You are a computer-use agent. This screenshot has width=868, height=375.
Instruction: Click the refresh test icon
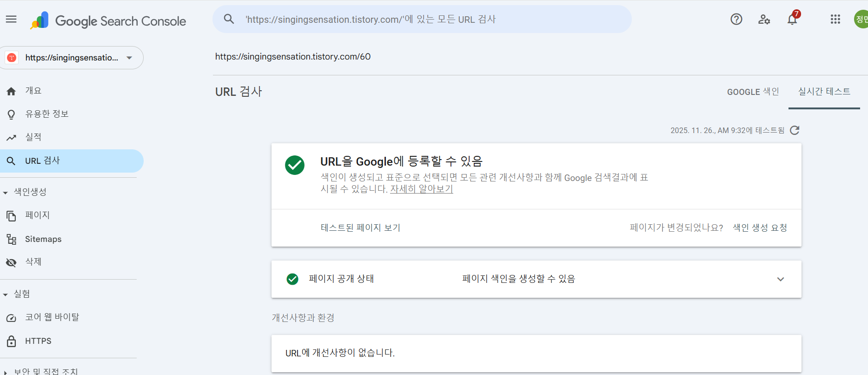click(x=795, y=130)
